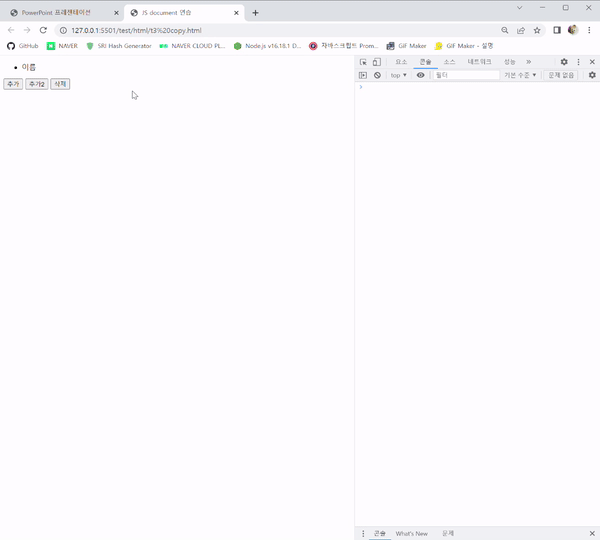Toggle the console sidebar icon
Viewport: 600px width, 540px height.
[363, 75]
